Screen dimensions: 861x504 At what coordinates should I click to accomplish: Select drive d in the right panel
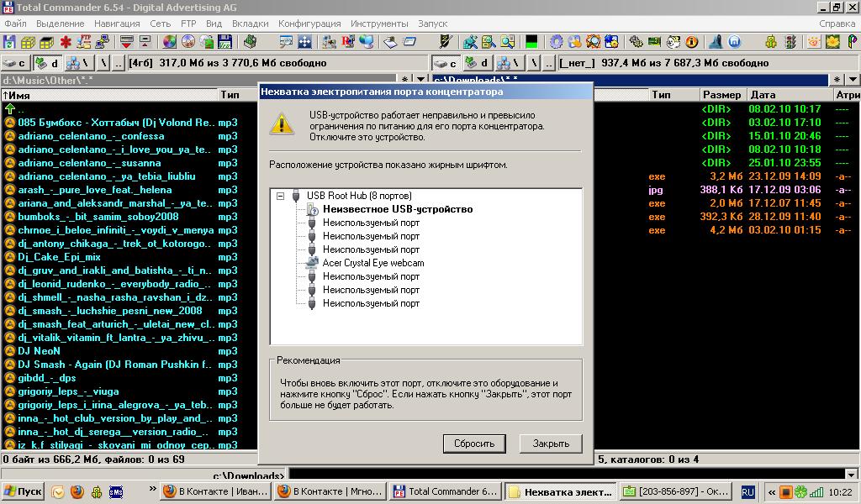[x=478, y=63]
